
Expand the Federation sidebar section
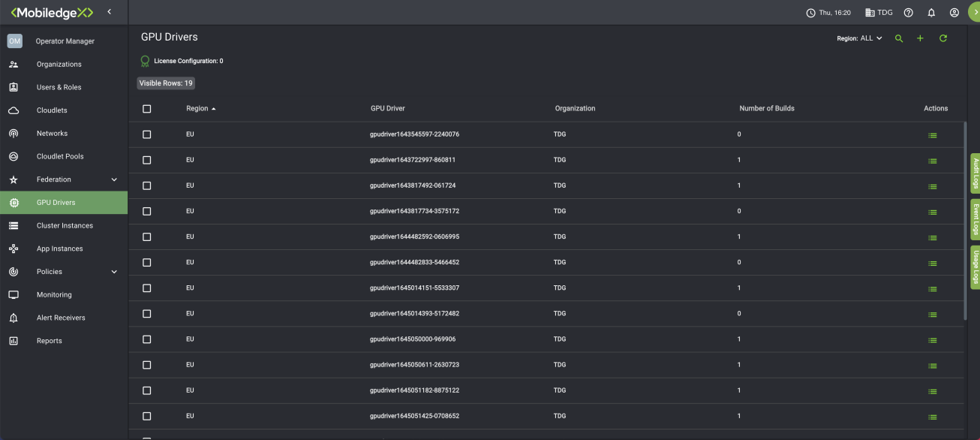[114, 179]
